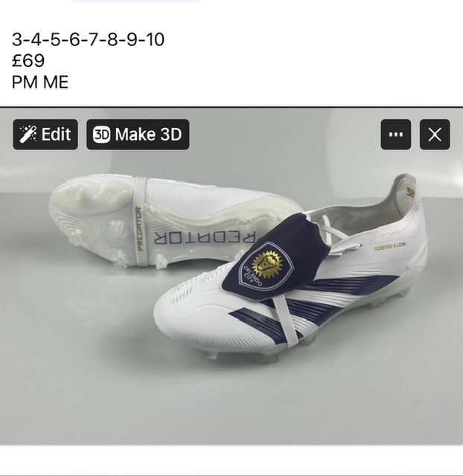
Task: Click the sizes text 3-4-5-6-7-8-9-10
Action: tap(88, 39)
